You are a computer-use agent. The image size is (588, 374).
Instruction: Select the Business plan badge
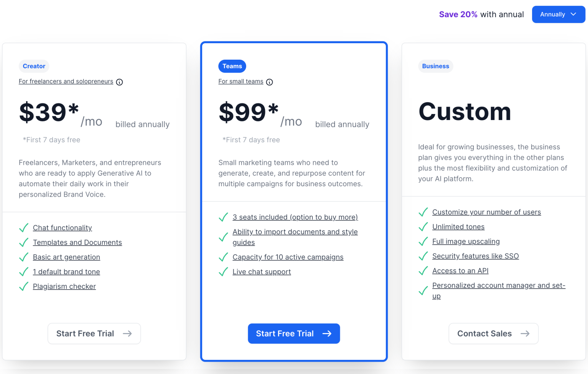coord(435,66)
